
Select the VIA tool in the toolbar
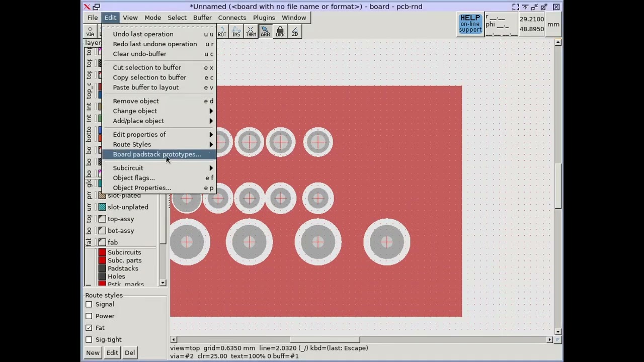[90, 32]
